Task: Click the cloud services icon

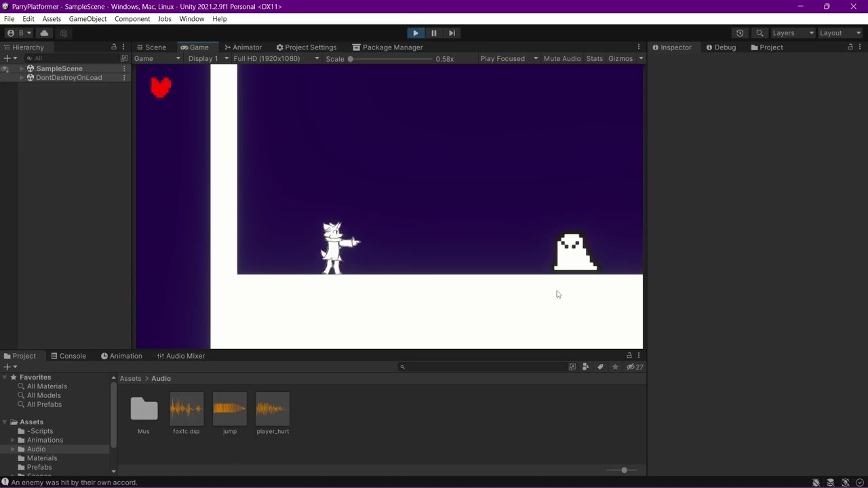Action: [x=44, y=33]
